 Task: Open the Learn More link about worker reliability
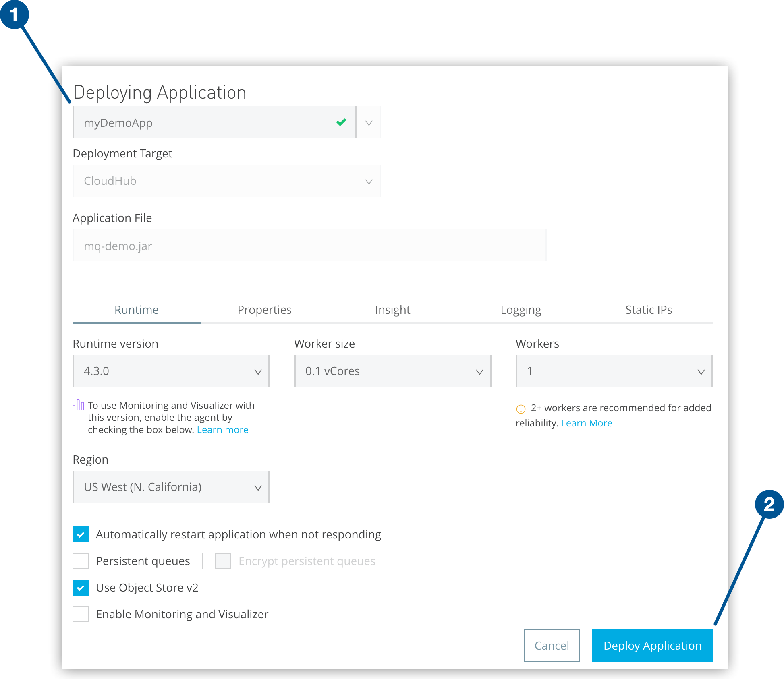click(587, 423)
